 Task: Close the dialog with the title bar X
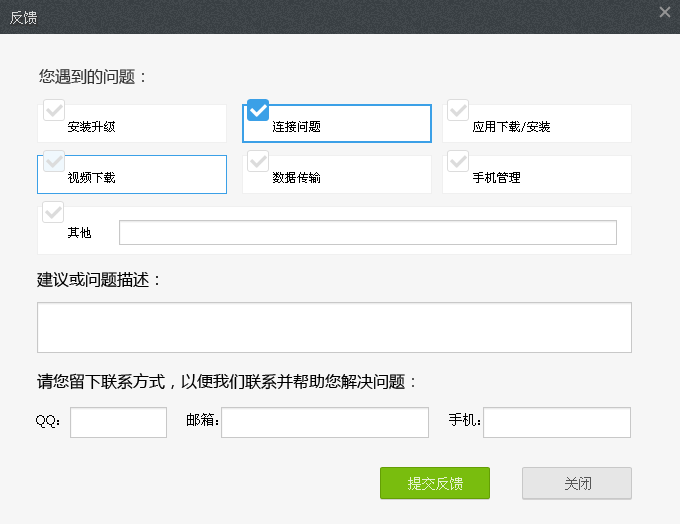coord(665,12)
